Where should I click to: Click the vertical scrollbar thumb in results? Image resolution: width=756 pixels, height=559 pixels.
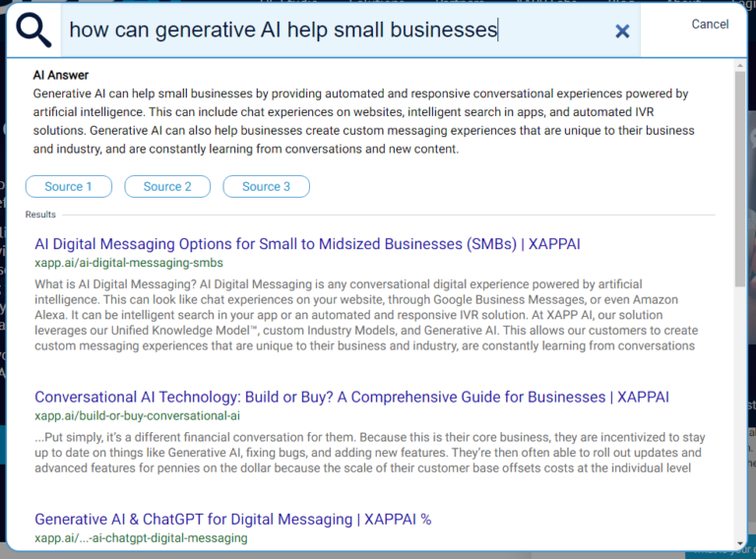[740, 177]
